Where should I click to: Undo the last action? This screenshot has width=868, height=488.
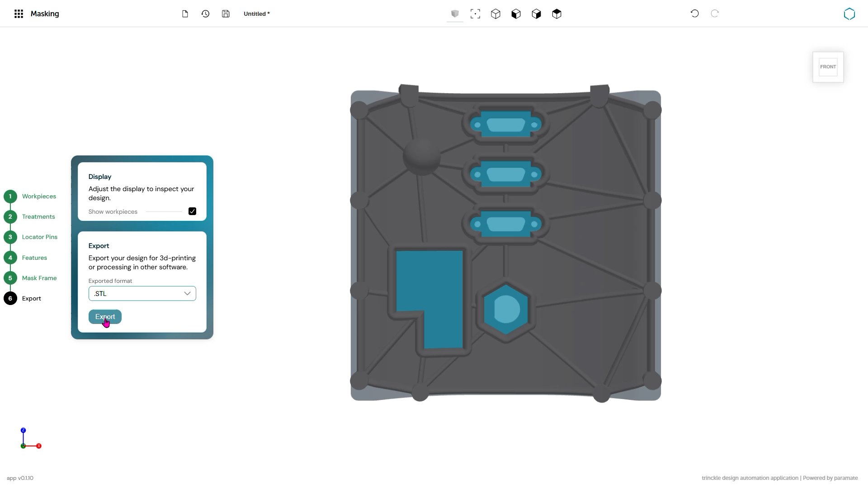(694, 14)
